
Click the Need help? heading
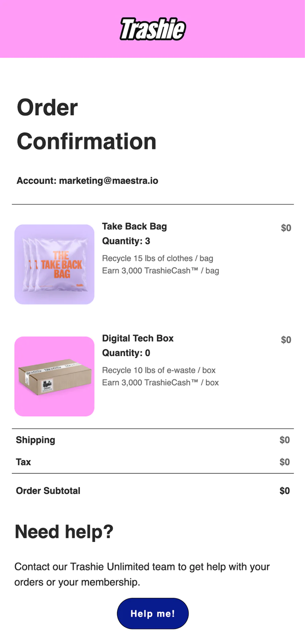click(x=64, y=531)
